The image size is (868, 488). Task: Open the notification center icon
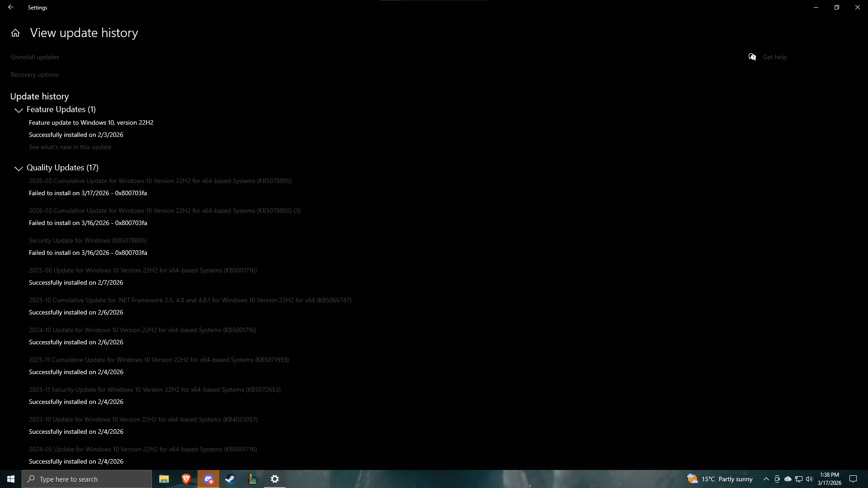coord(853,479)
